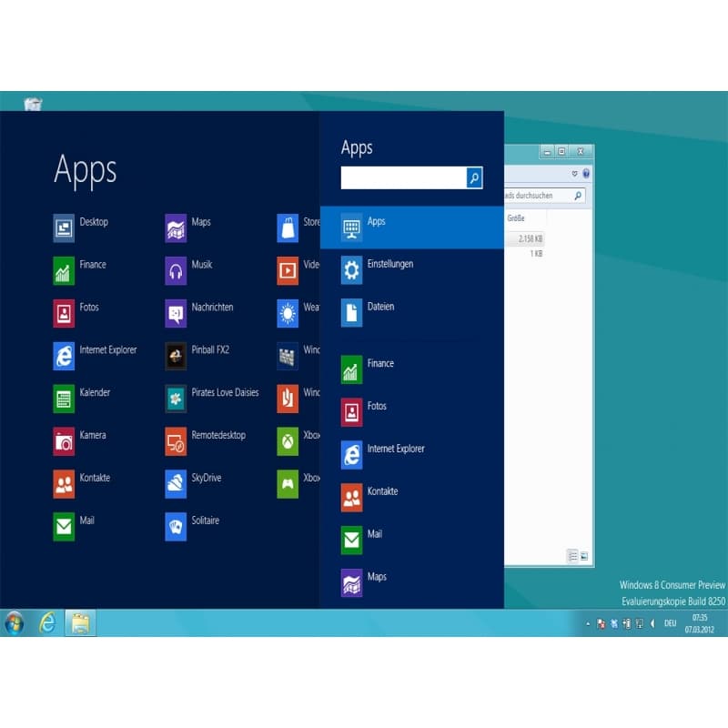Open the Remotedesktop app
This screenshot has height=728, width=728.
point(206,441)
